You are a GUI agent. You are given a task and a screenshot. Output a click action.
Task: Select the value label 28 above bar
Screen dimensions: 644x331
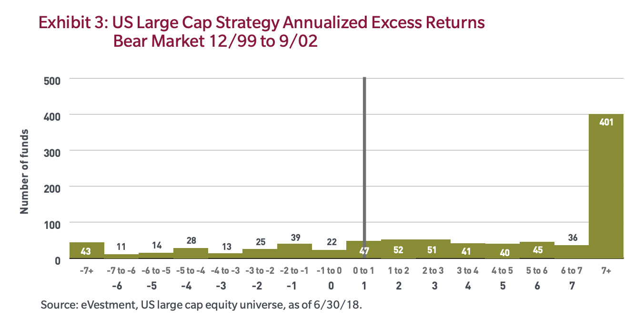click(x=191, y=241)
